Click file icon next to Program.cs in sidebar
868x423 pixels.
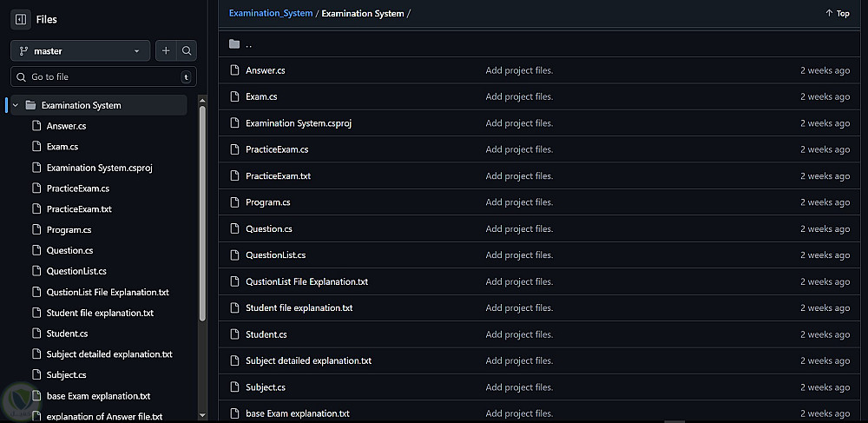36,230
